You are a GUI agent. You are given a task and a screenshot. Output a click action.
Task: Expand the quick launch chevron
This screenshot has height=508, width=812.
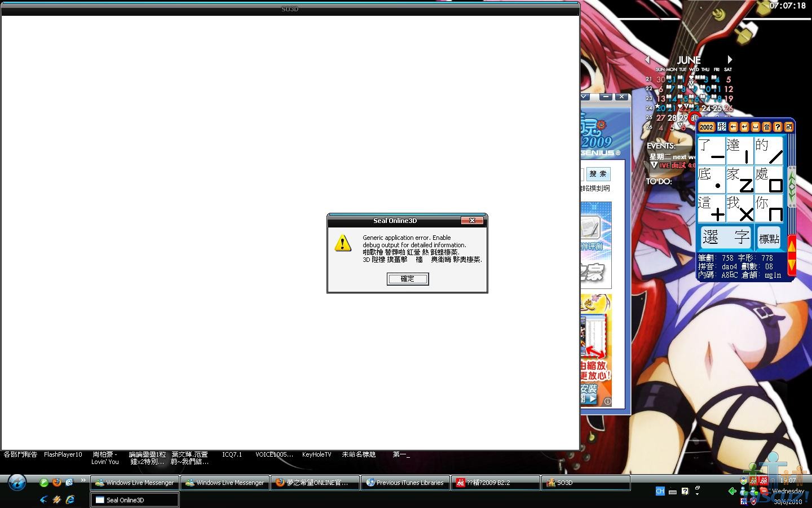(x=83, y=481)
